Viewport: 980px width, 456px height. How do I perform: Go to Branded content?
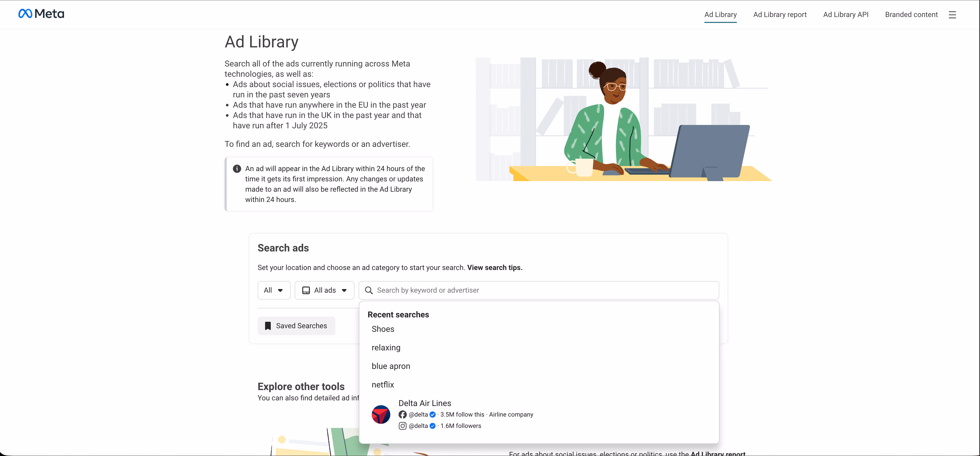[911, 14]
